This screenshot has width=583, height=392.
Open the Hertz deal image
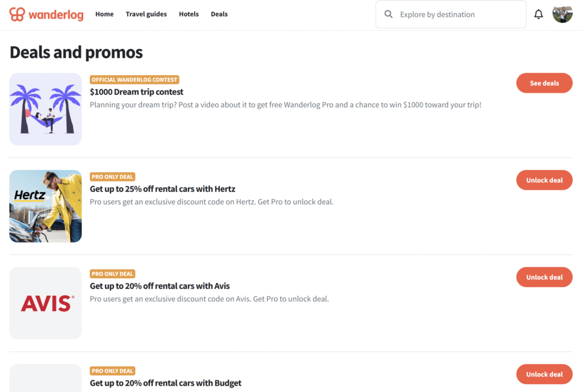click(x=46, y=206)
